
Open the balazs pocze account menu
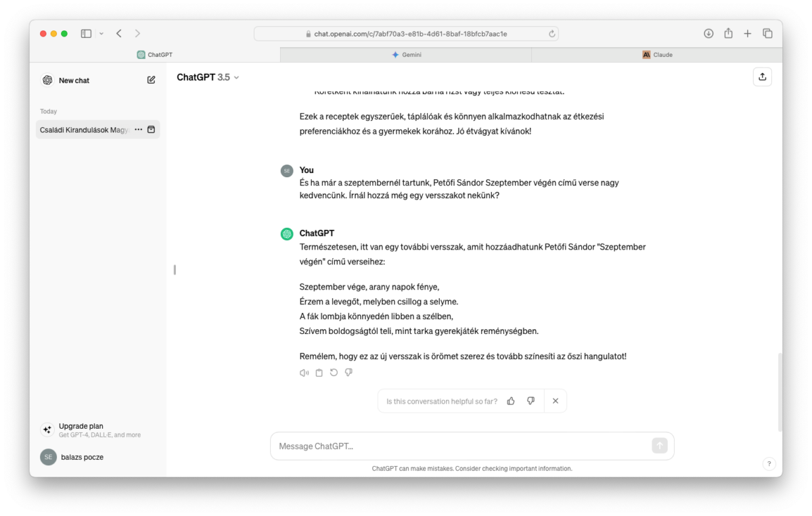[81, 457]
